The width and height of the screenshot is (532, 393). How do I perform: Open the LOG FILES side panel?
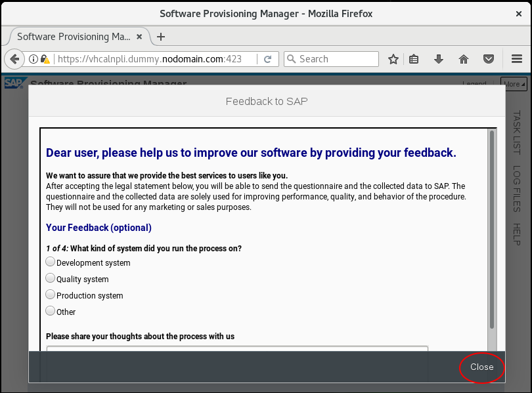coord(517,189)
